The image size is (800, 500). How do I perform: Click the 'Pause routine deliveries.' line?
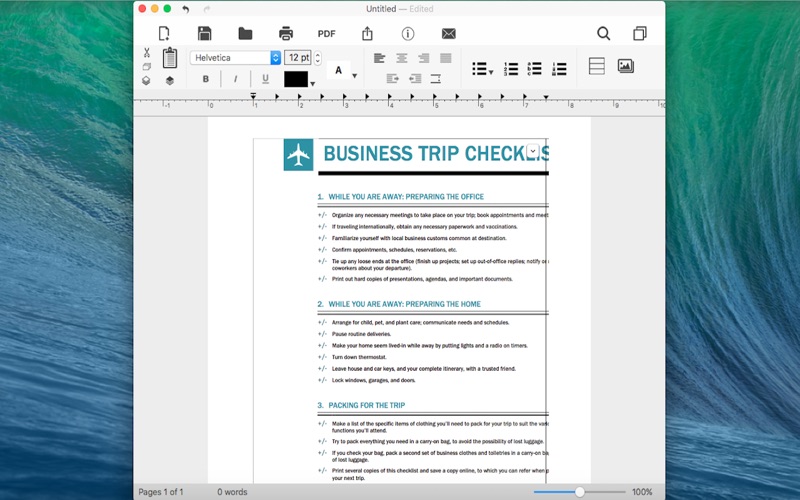pyautogui.click(x=361, y=334)
